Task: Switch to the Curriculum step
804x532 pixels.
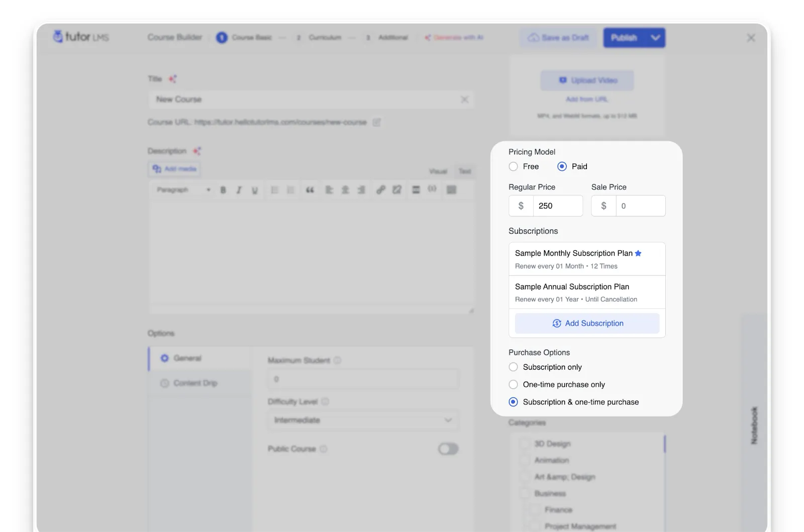Action: point(325,37)
